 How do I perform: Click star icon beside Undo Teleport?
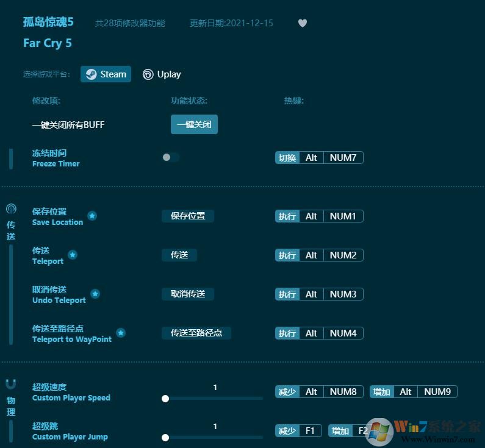95,294
